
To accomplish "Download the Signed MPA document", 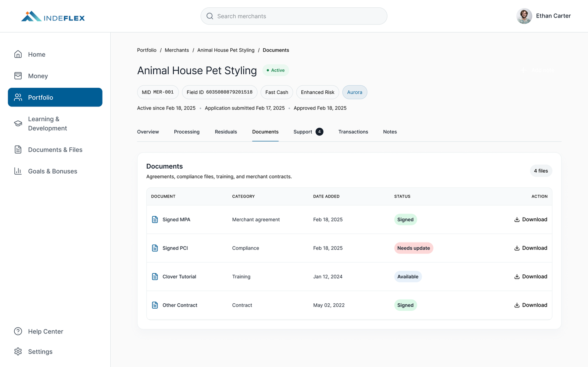I will tap(531, 220).
